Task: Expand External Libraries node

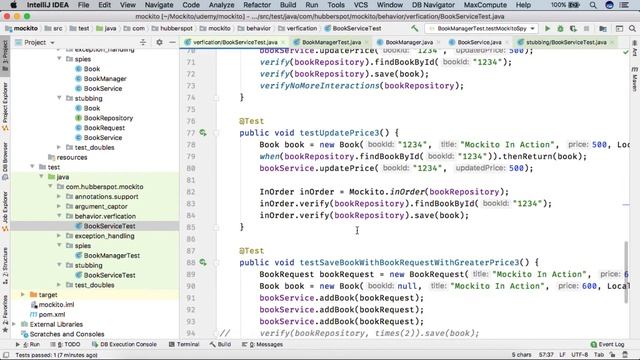Action: point(15,324)
